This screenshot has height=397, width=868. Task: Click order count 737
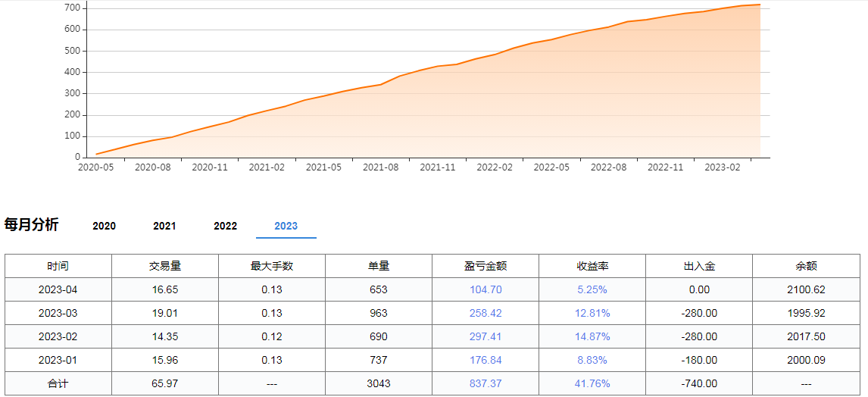coord(379,361)
